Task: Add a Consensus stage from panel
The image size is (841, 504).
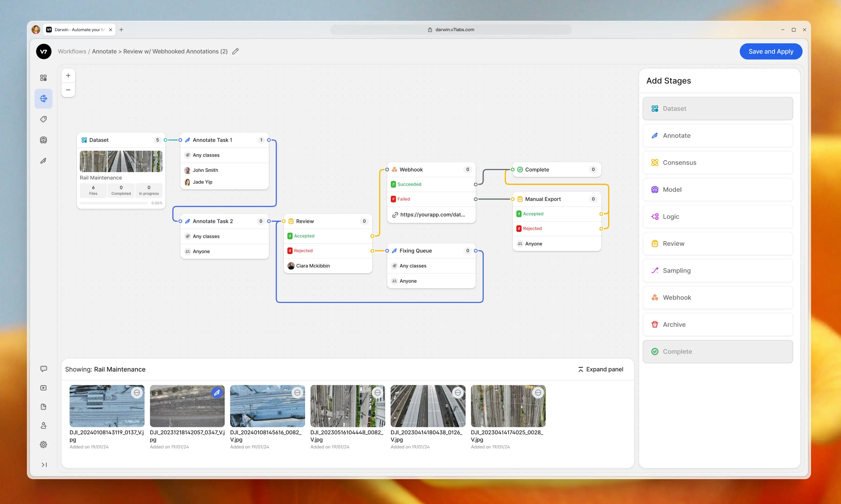Action: (x=717, y=162)
